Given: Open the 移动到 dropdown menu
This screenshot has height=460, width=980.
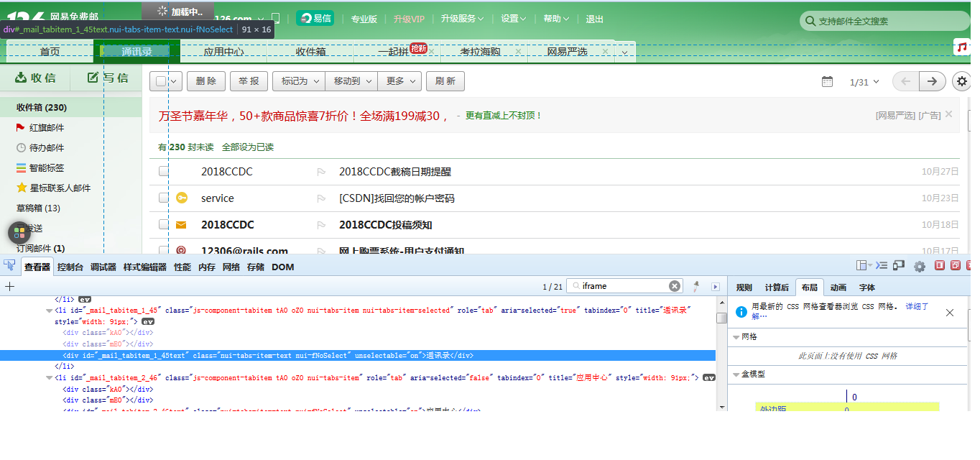Looking at the screenshot, I should tap(351, 81).
